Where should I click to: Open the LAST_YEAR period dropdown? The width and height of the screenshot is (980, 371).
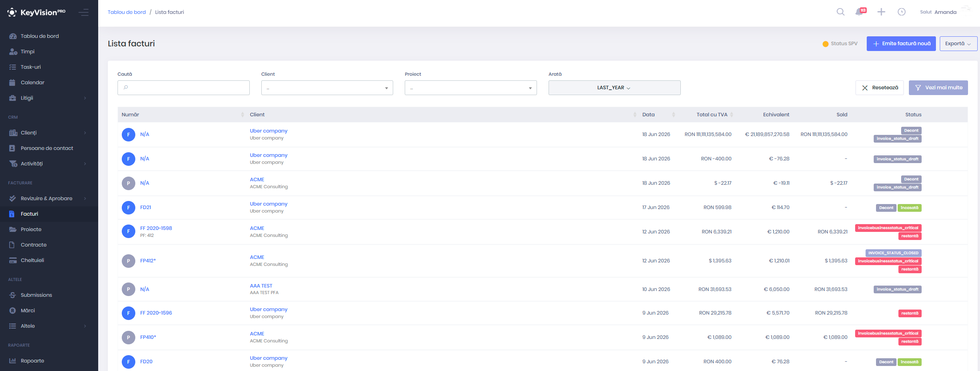point(614,88)
